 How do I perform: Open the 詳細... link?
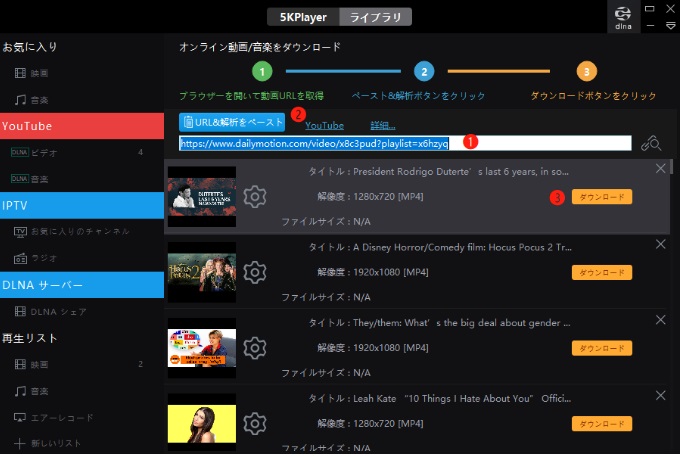(383, 125)
